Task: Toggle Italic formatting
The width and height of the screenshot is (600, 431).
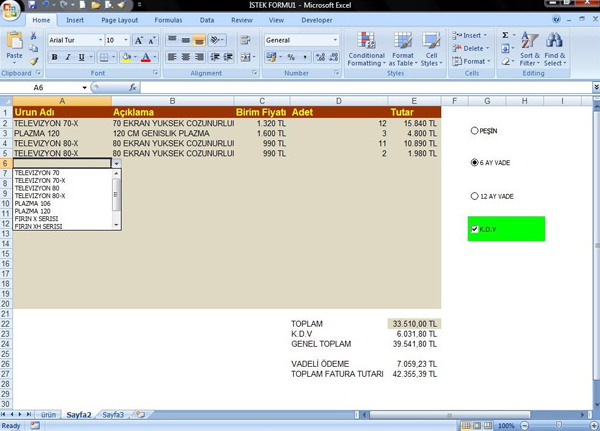Action: tap(68, 58)
